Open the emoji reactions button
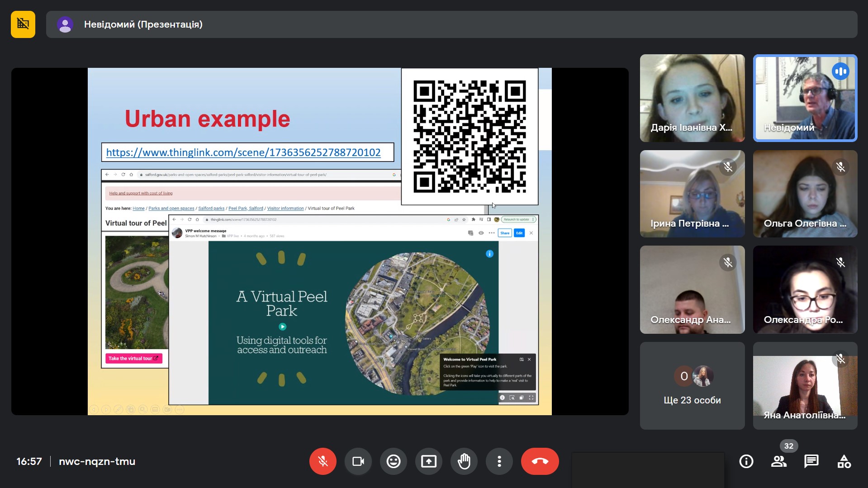The image size is (868, 488). [394, 461]
